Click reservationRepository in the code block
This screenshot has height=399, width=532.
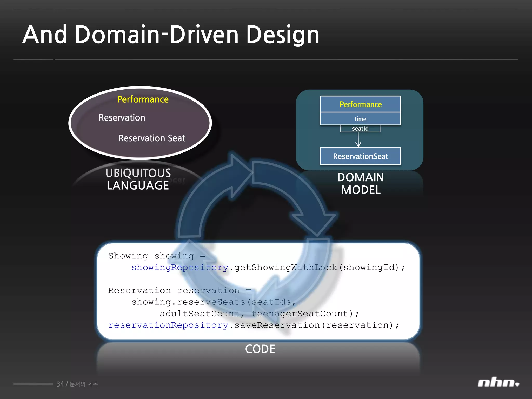point(168,325)
